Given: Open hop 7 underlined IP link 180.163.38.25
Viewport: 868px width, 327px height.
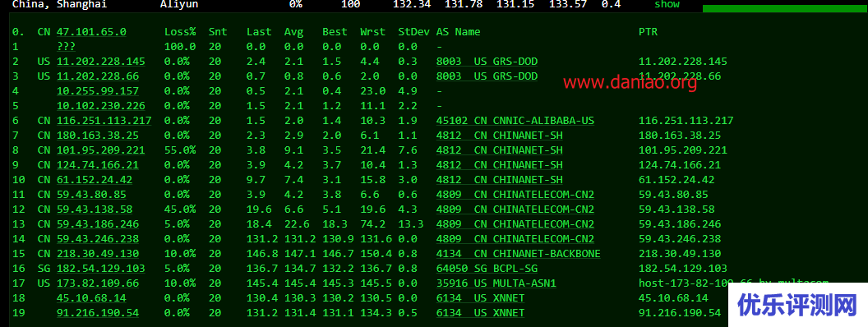Looking at the screenshot, I should tap(98, 135).
